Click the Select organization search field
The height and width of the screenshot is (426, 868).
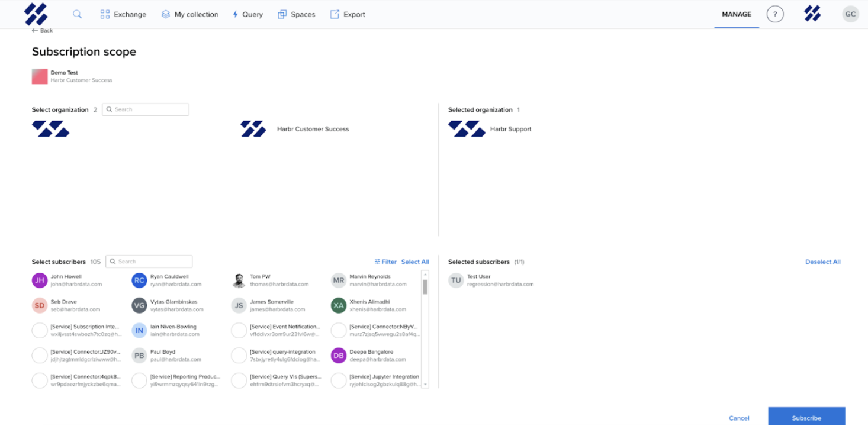coord(146,109)
